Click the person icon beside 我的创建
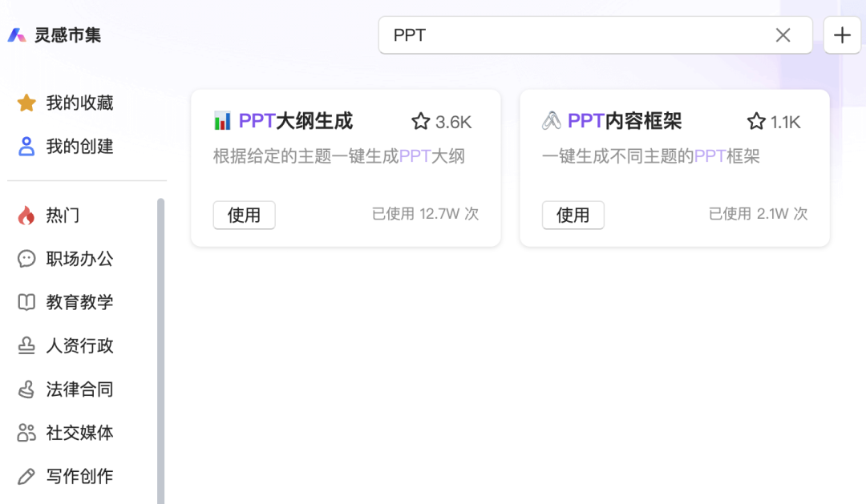 click(26, 147)
